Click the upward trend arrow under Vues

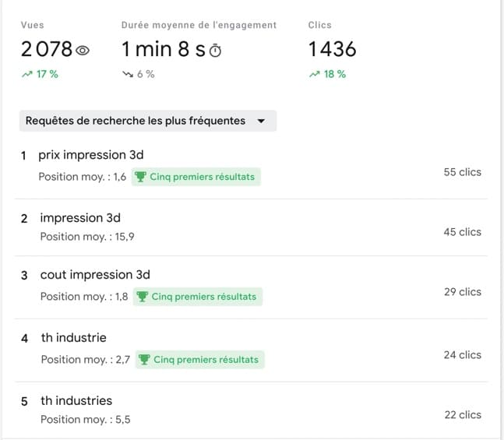(x=26, y=74)
